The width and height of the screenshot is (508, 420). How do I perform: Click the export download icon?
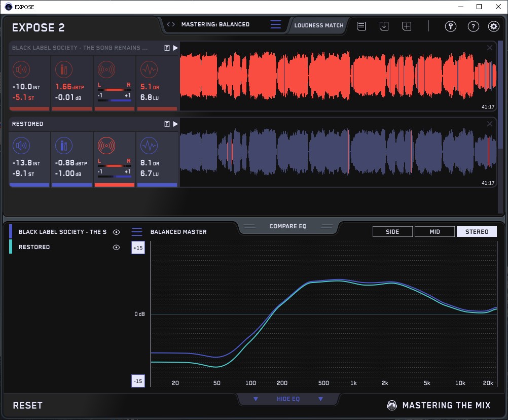pos(384,26)
